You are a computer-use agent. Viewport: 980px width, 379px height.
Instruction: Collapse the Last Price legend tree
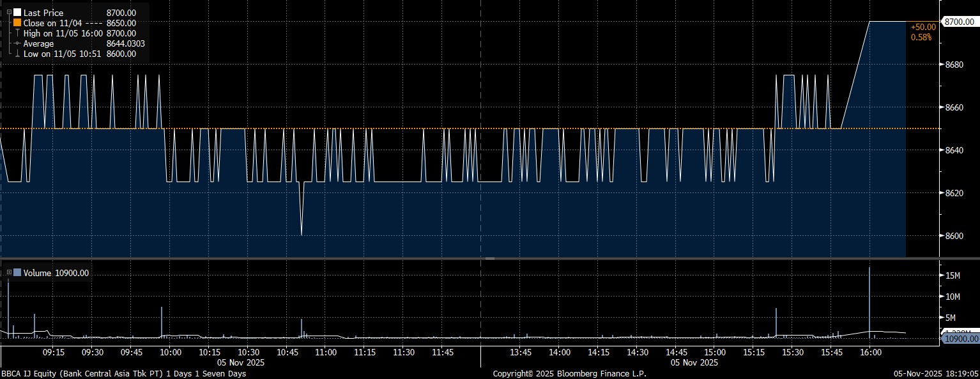tap(9, 12)
